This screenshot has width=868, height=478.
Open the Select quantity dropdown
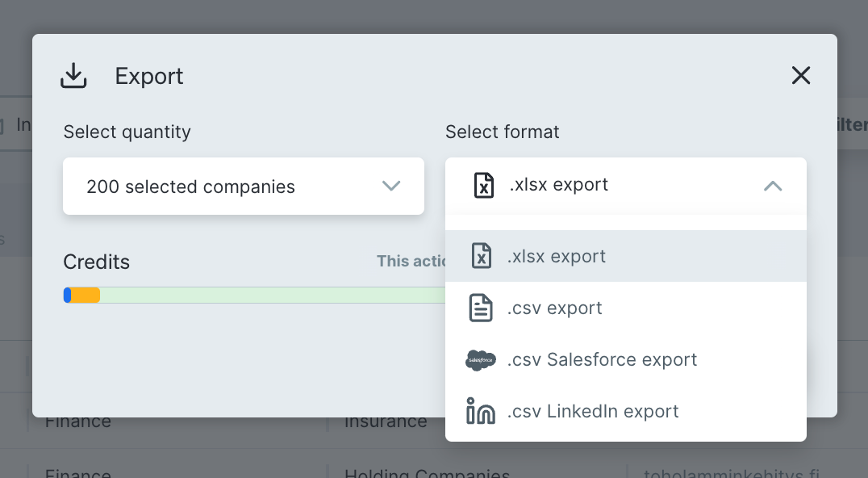pos(242,187)
